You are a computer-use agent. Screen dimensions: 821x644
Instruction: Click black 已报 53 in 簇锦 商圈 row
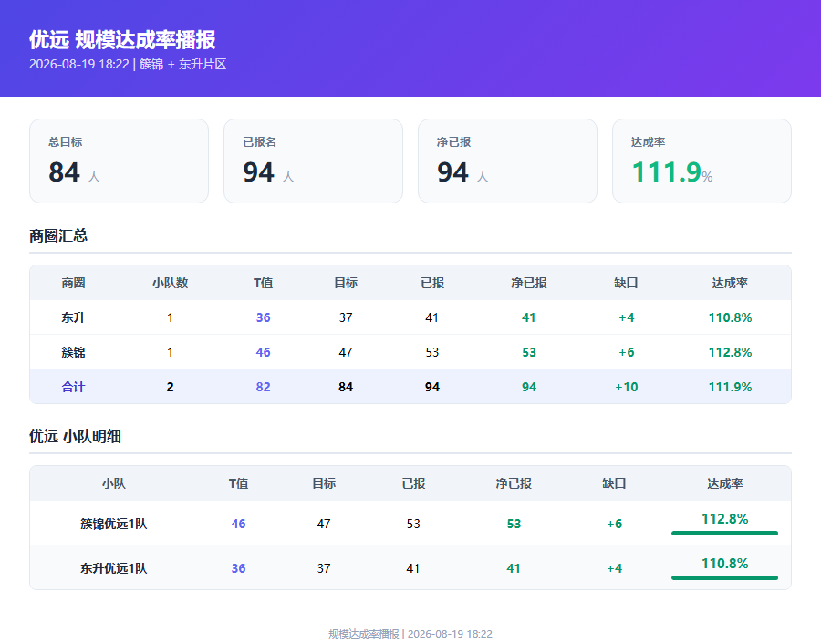(x=432, y=352)
